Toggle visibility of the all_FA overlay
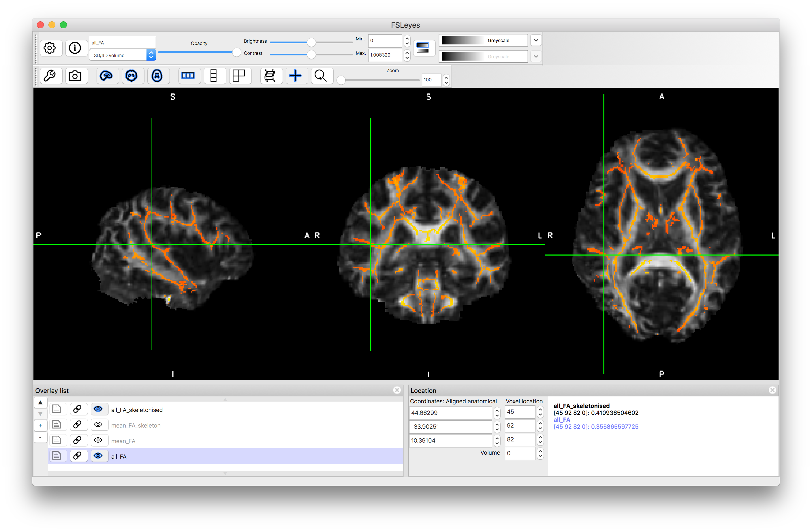This screenshot has width=812, height=532. (98, 456)
